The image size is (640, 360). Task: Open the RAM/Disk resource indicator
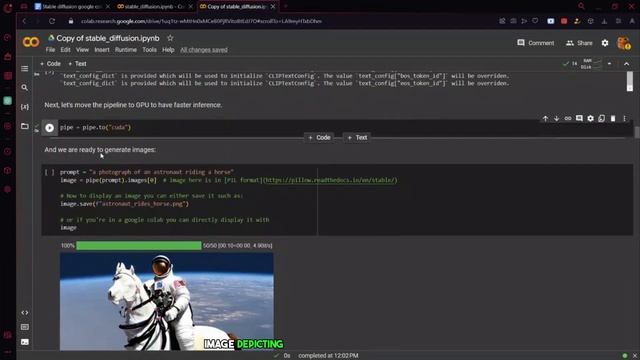click(591, 64)
